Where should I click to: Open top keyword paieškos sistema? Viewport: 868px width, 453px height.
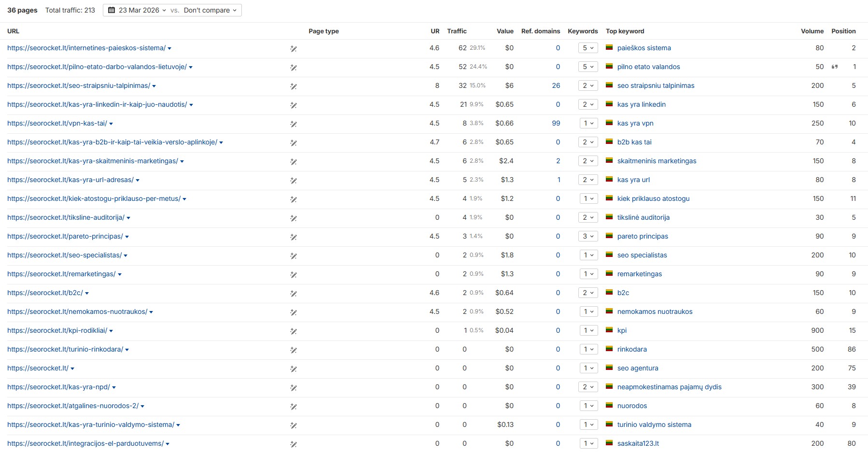pos(644,48)
